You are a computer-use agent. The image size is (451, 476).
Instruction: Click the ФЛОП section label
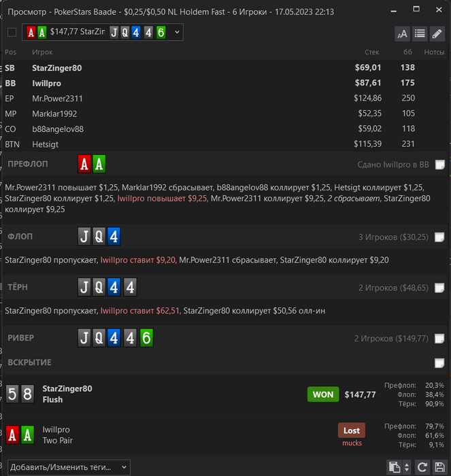[x=20, y=237]
